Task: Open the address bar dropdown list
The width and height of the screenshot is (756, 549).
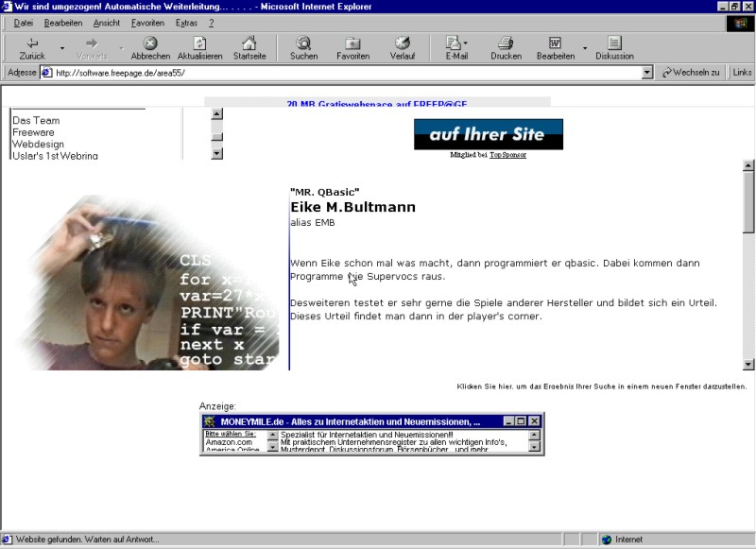Action: tap(647, 73)
